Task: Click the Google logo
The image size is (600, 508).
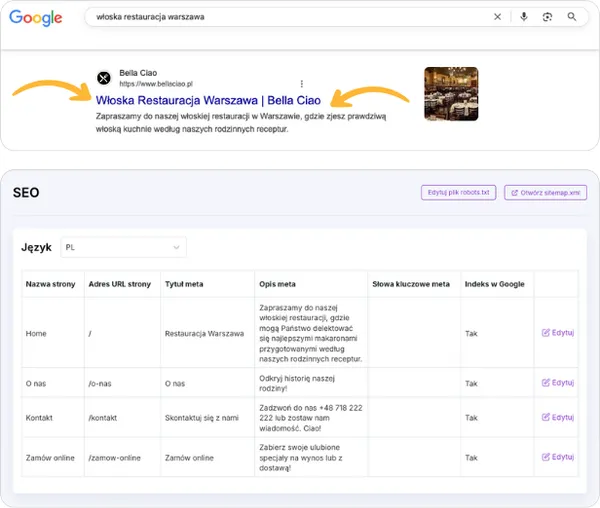Action: [36, 18]
